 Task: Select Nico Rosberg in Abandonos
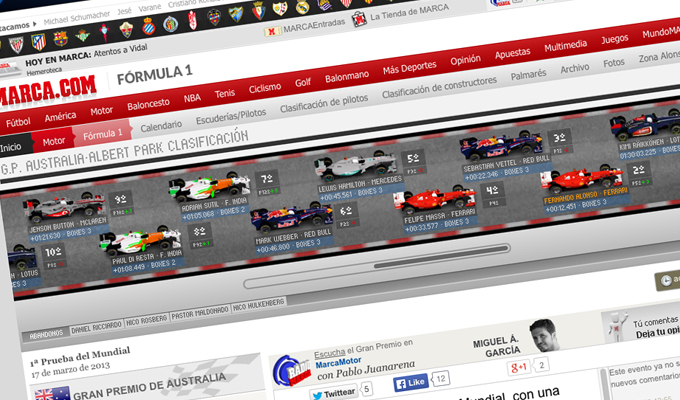tap(146, 321)
